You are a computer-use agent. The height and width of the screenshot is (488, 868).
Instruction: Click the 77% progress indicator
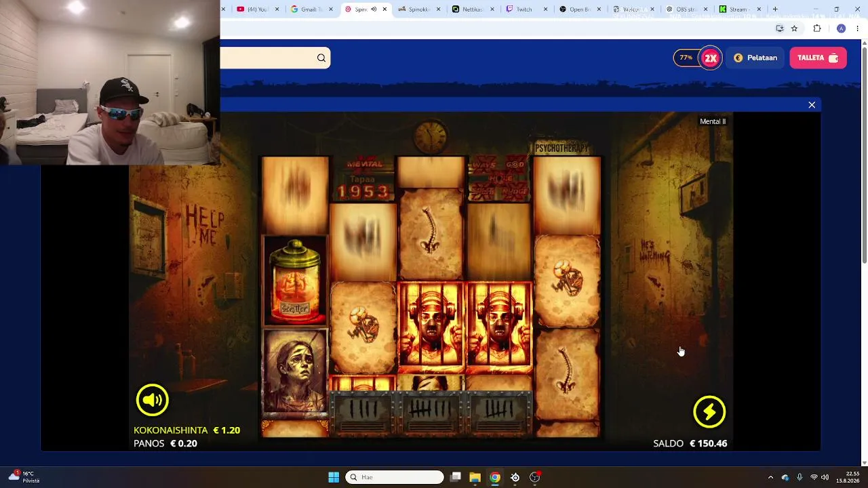point(686,58)
